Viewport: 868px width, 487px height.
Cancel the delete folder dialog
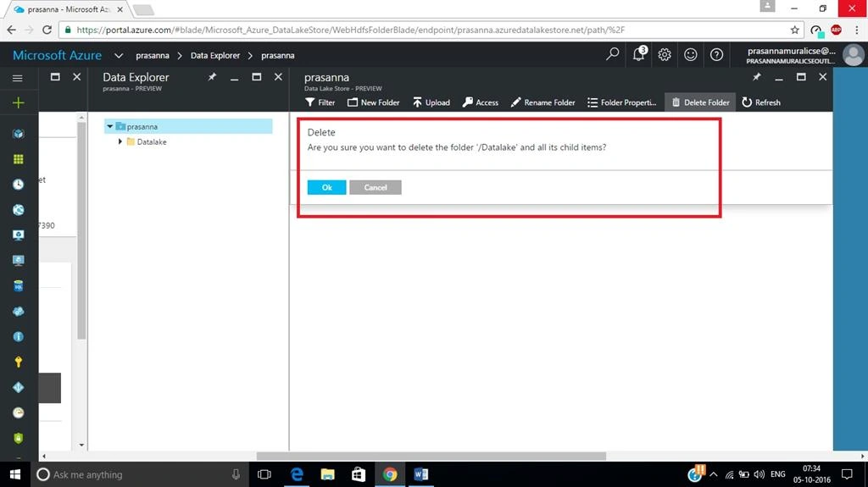pos(376,188)
